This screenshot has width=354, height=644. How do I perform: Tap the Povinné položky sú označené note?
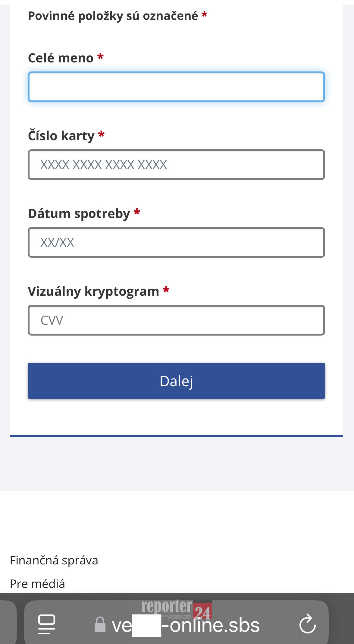[x=113, y=16]
